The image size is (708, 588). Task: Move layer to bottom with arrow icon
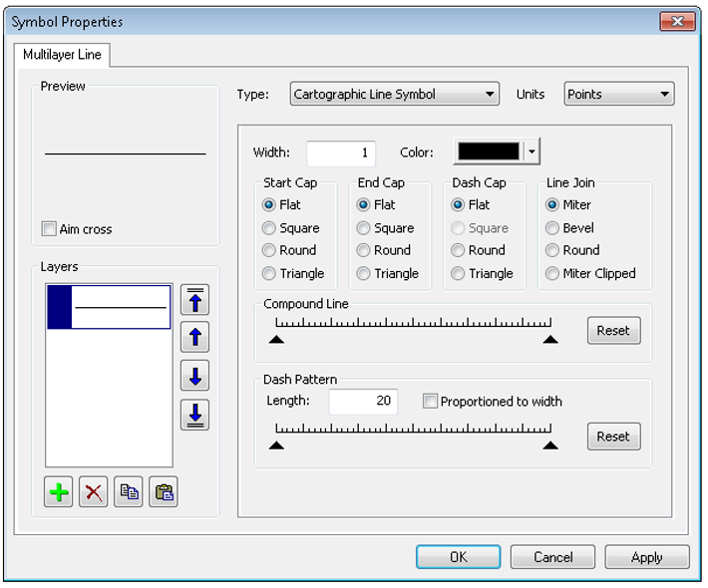tap(194, 414)
